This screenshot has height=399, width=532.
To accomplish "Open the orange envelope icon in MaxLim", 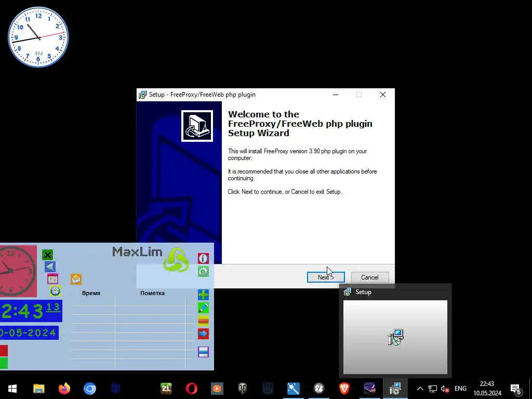I will pyautogui.click(x=76, y=279).
